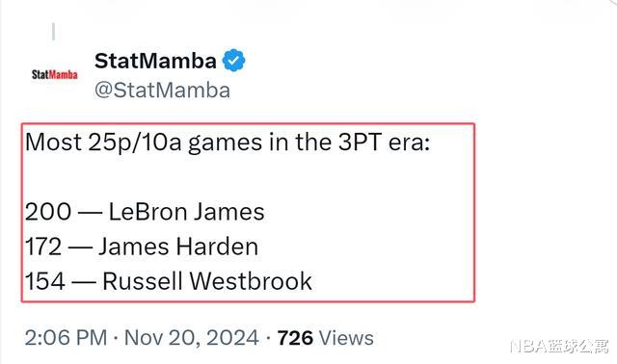Click the dash before Russell Westbrook
The image size is (617, 364).
84,282
